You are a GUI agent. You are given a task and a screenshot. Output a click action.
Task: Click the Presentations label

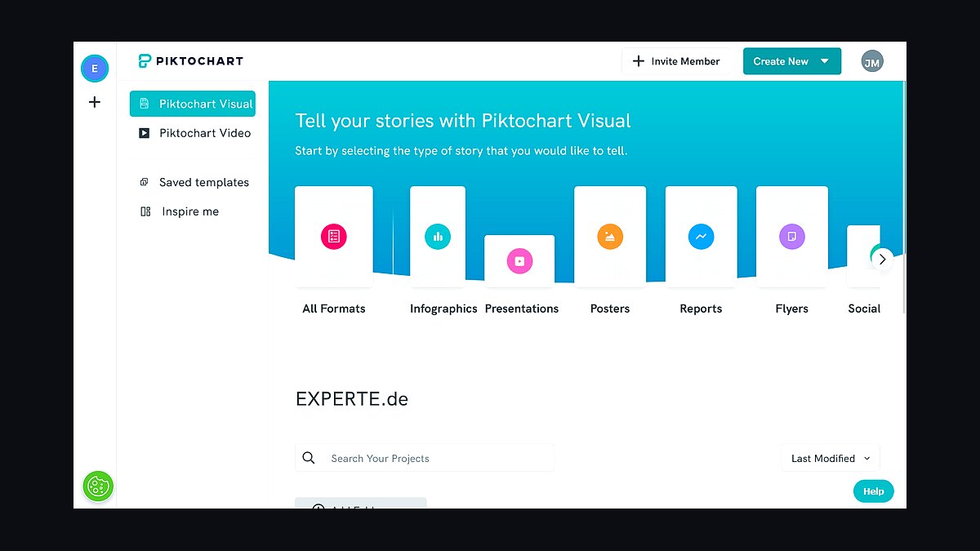pyautogui.click(x=522, y=309)
